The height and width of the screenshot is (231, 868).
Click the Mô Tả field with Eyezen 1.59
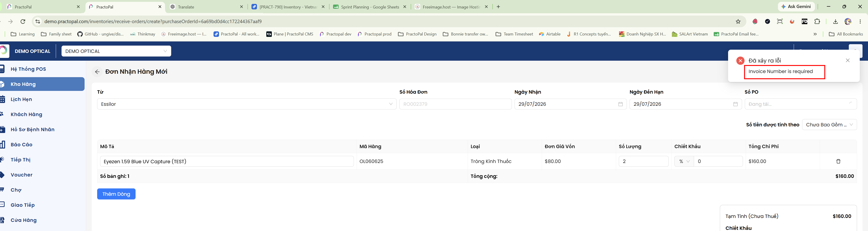click(227, 162)
